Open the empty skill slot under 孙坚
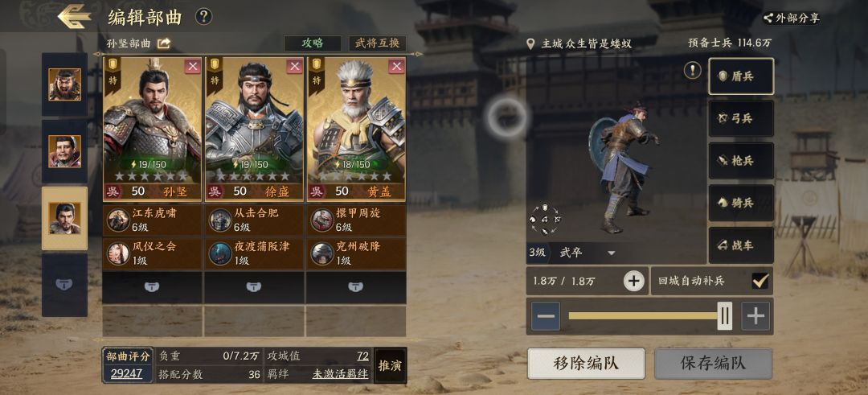 [x=152, y=287]
